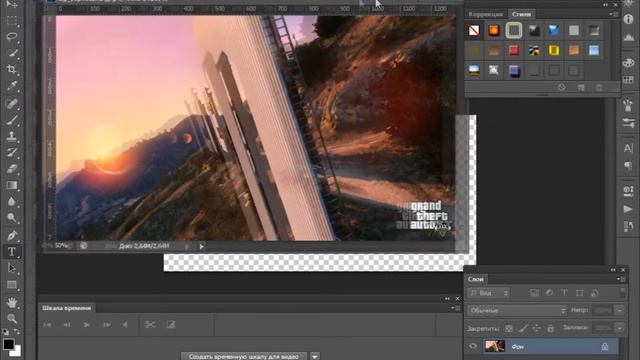Open the Styles panel flyout menu

[x=613, y=14]
